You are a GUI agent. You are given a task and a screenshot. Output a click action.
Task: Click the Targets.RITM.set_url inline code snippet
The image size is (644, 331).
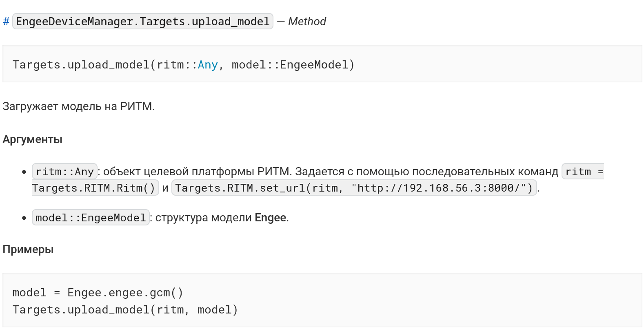coord(354,188)
